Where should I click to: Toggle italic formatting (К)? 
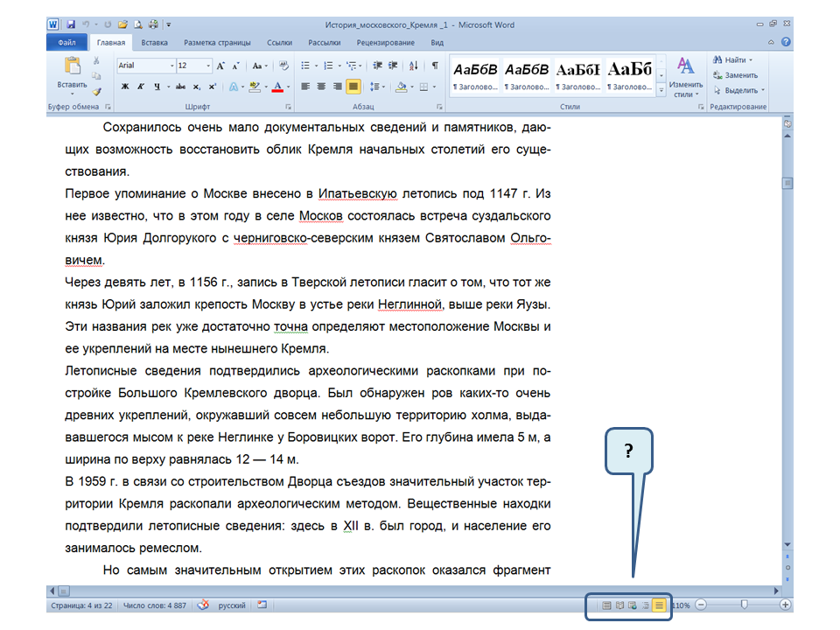141,87
